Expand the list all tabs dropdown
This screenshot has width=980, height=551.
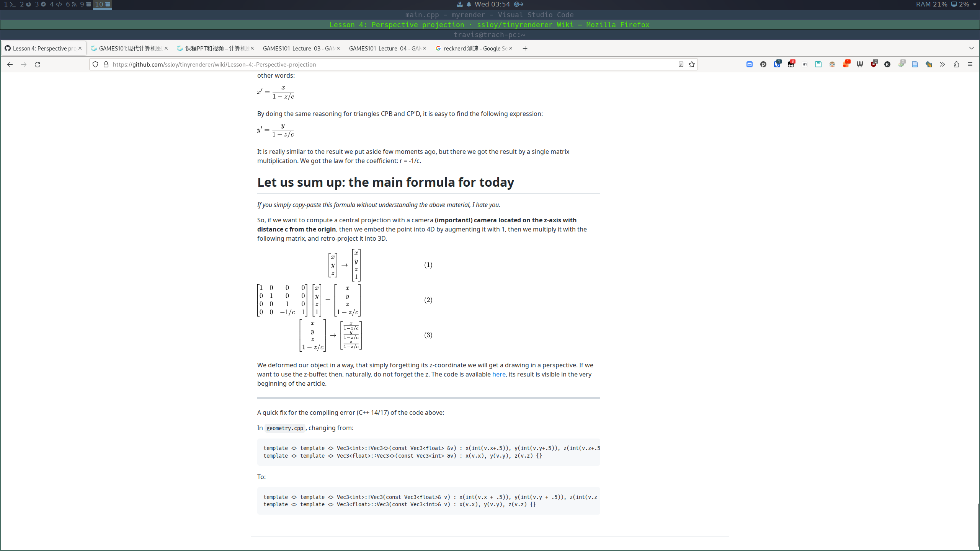pos(971,48)
